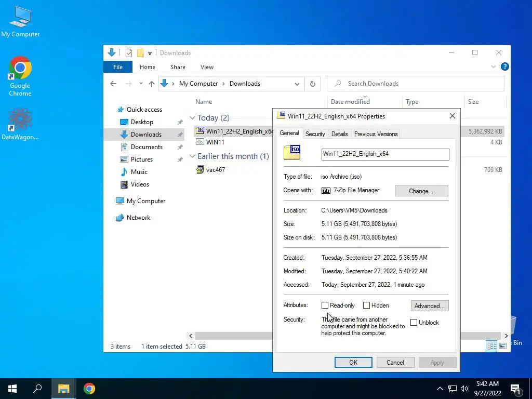The width and height of the screenshot is (532, 399).
Task: Sort by Name column header
Action: coord(204,101)
